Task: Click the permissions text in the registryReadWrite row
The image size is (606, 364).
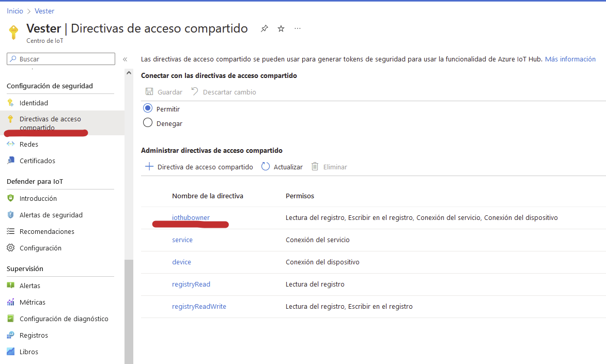Action: [x=349, y=306]
